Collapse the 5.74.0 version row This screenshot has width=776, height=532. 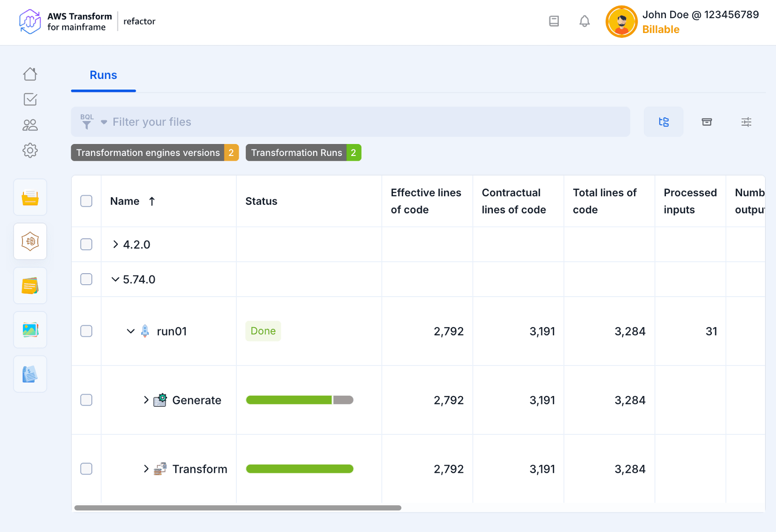(x=115, y=279)
